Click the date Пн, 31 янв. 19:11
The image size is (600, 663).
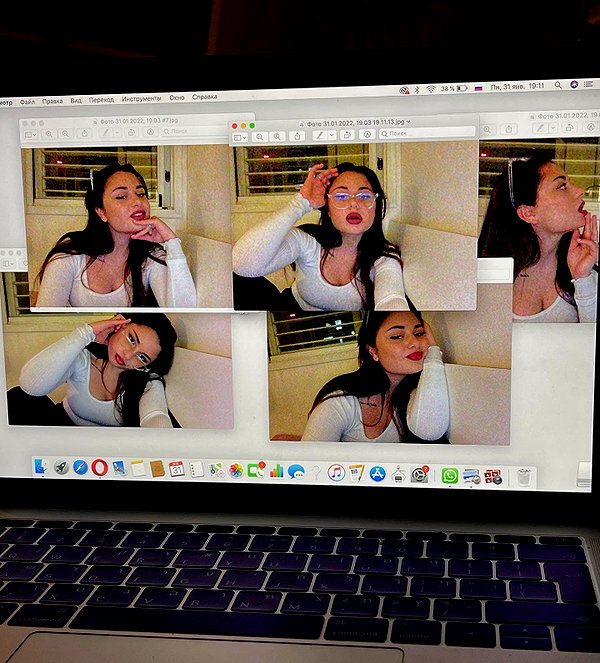518,87
